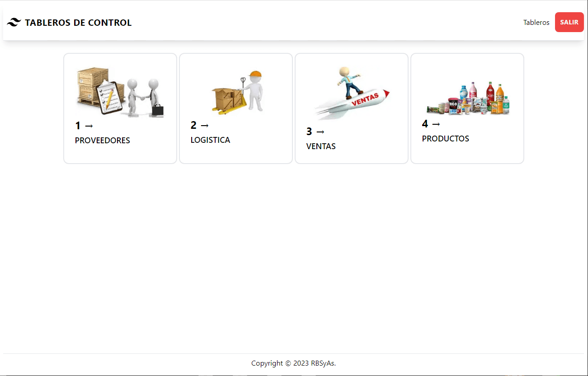The height and width of the screenshot is (376, 588).
Task: Click the arrow next to number 1
Action: click(89, 126)
